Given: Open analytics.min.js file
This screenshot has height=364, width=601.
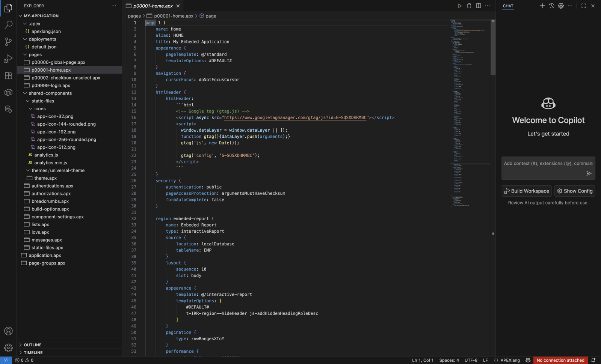Looking at the screenshot, I should tap(51, 162).
